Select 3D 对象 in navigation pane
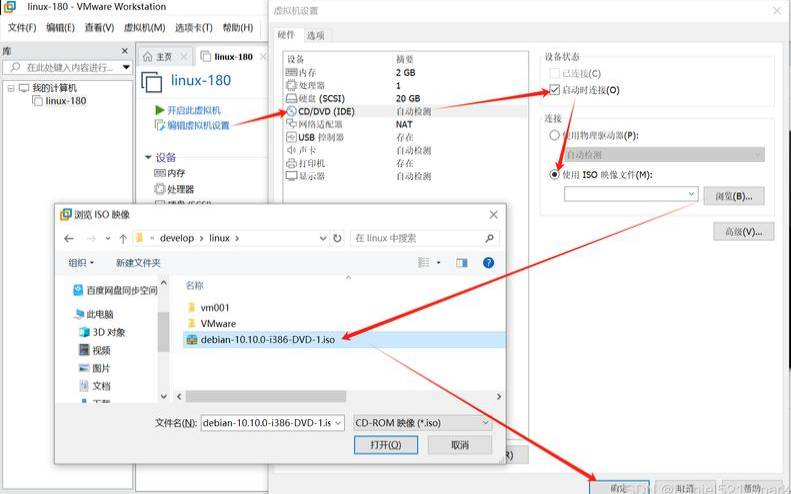 point(102,332)
